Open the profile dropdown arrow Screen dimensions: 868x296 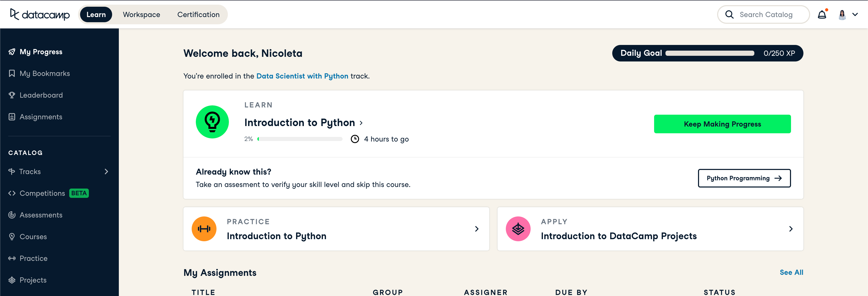855,14
